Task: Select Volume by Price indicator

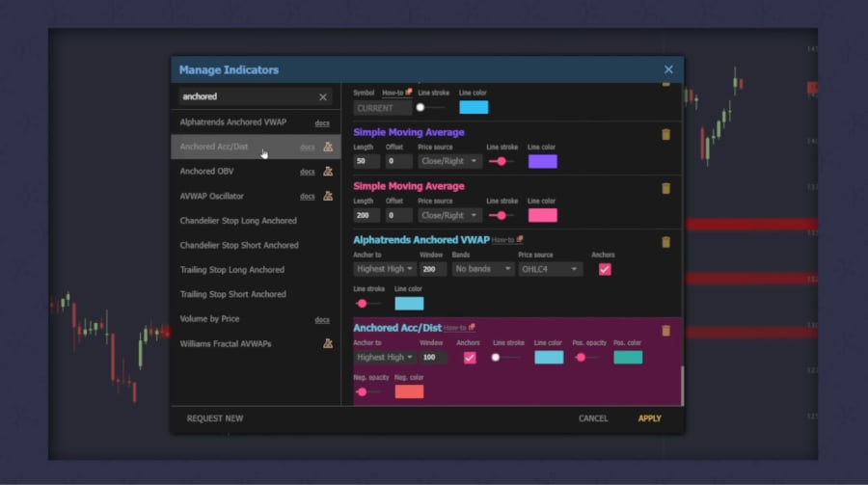Action: (x=209, y=319)
